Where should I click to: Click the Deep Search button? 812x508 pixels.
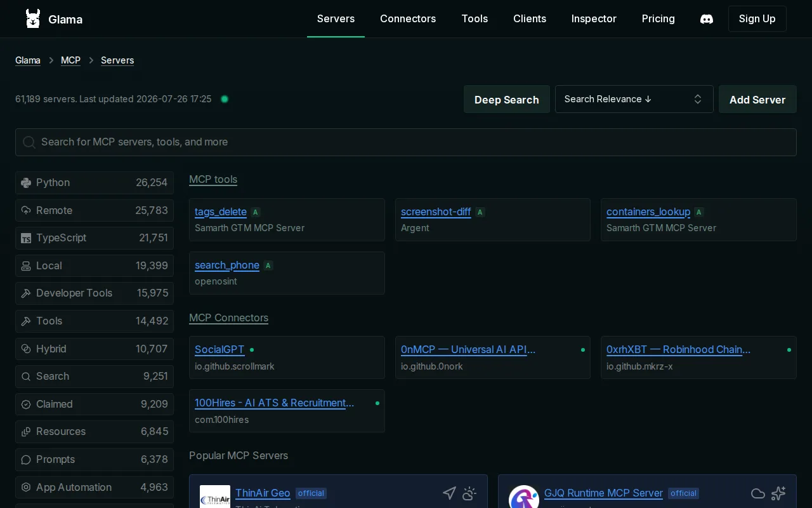click(x=507, y=100)
